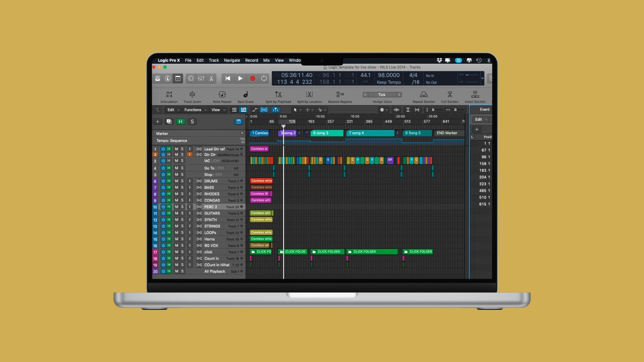
Task: Toggle Flex show/hide button
Action: (264, 110)
